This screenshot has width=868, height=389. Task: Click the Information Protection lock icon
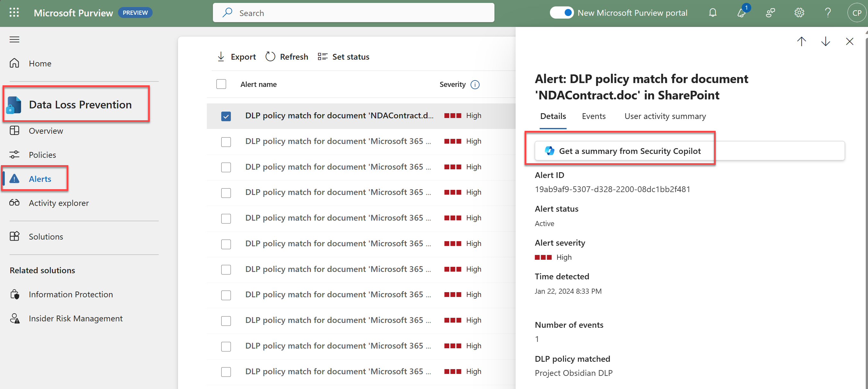[15, 294]
